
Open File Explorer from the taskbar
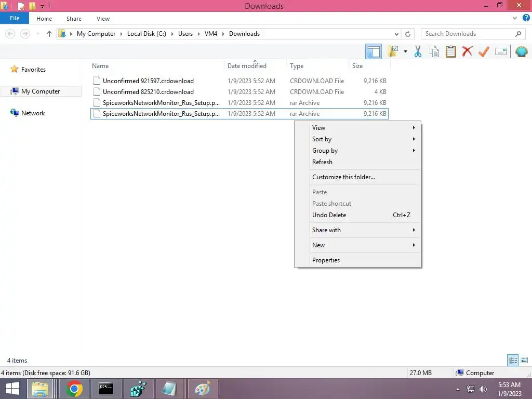tap(39, 389)
